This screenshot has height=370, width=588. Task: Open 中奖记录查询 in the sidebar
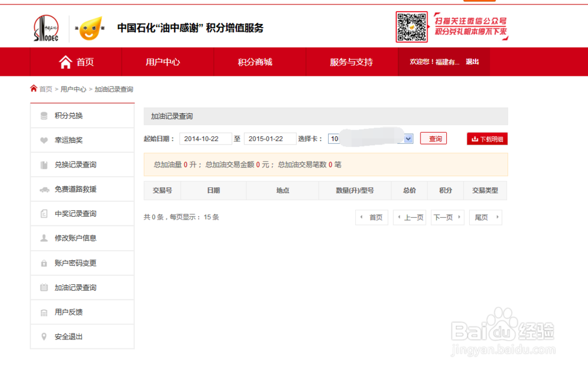[x=82, y=213]
